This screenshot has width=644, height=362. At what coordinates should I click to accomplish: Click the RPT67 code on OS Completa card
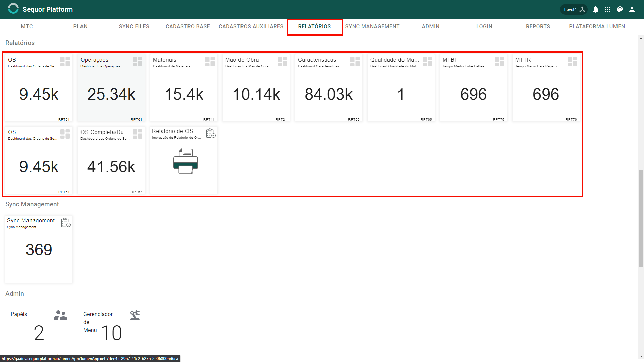click(136, 192)
